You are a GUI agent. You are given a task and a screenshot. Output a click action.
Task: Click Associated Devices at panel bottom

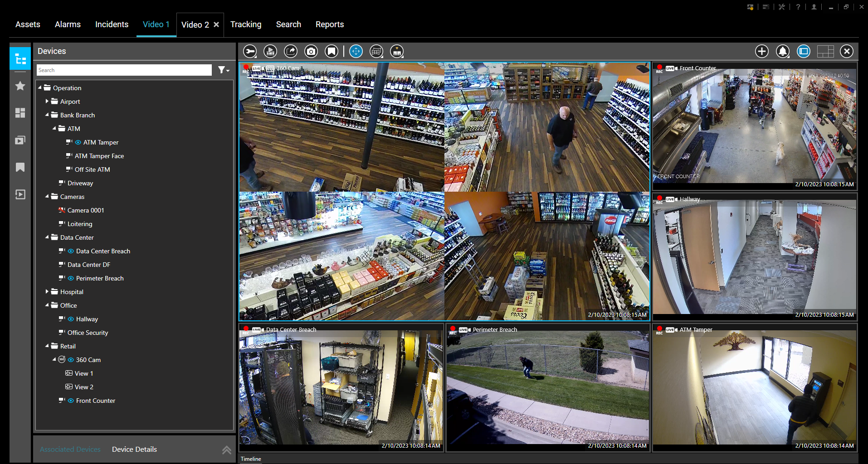(70, 449)
